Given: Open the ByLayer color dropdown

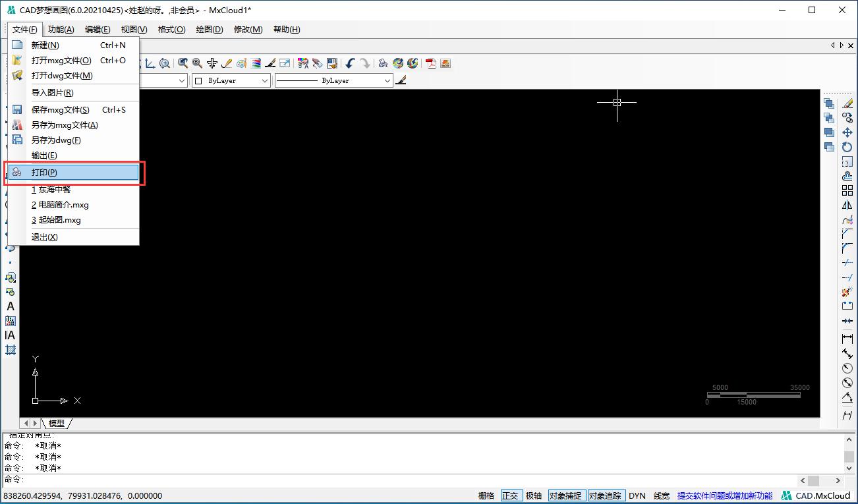Looking at the screenshot, I should point(231,80).
